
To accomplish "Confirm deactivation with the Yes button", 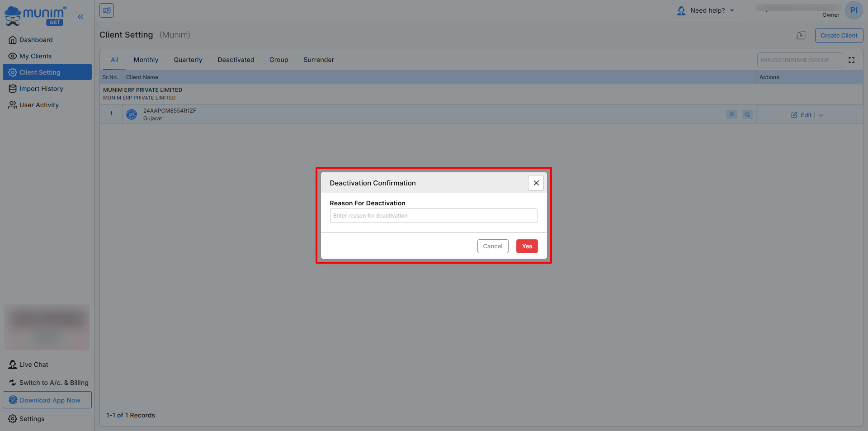I will click(527, 246).
